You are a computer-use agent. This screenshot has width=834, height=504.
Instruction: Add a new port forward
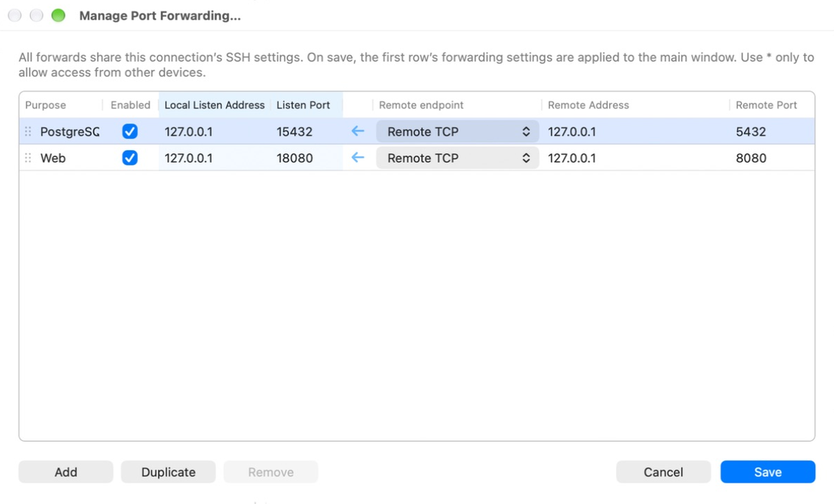(66, 472)
